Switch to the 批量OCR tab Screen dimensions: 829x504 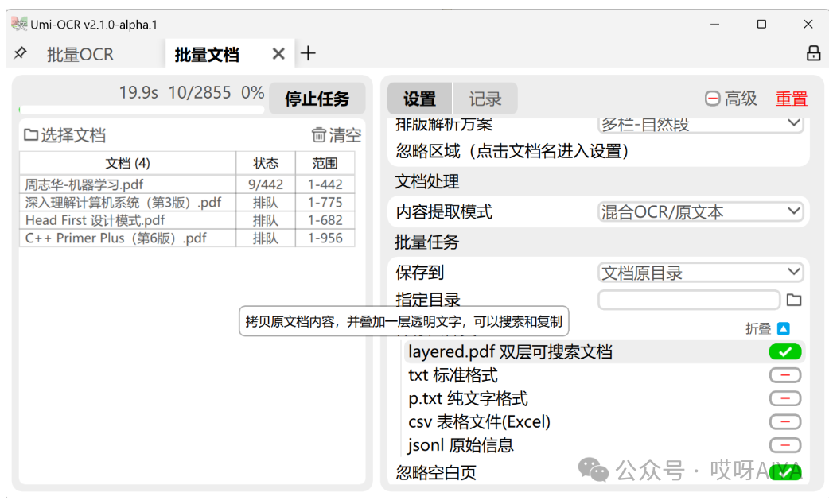pos(80,54)
